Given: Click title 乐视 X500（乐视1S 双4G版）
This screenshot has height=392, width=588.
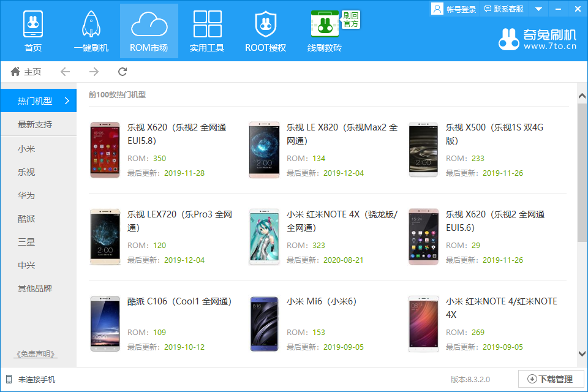Looking at the screenshot, I should point(494,134).
